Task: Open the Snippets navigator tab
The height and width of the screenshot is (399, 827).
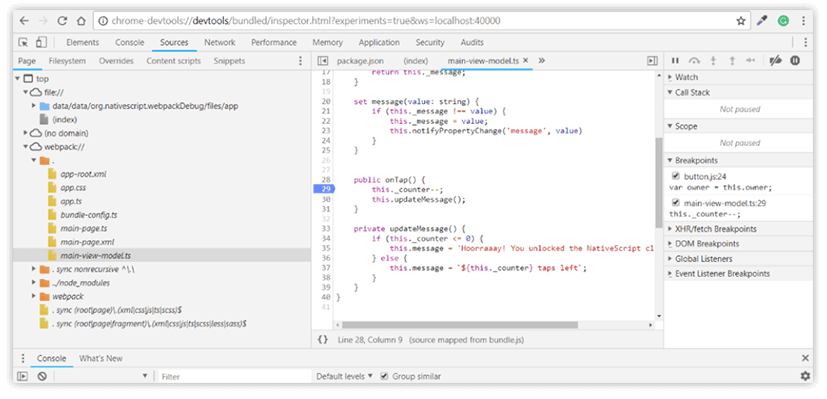Action: pyautogui.click(x=229, y=61)
